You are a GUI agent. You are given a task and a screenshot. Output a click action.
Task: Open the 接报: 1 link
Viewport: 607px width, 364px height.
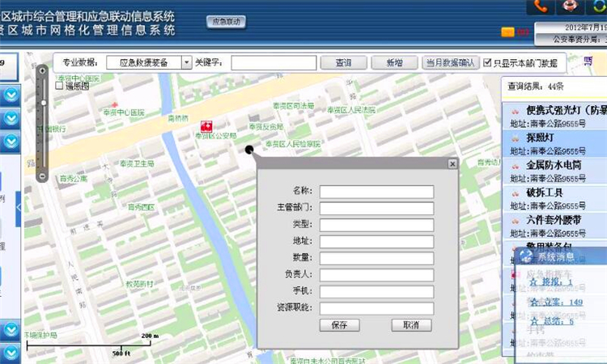551,281
